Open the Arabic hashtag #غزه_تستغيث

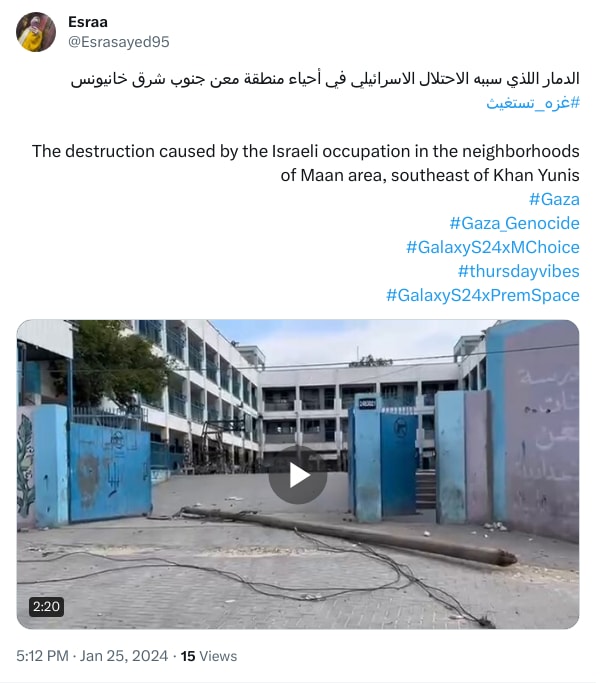pos(533,103)
